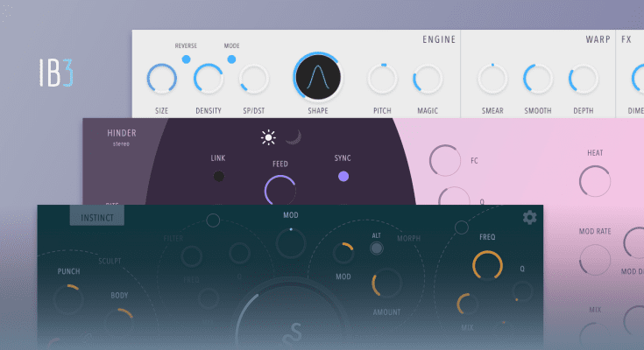The width and height of the screenshot is (644, 350).
Task: Select the moon dark-mode icon
Action: tap(294, 136)
